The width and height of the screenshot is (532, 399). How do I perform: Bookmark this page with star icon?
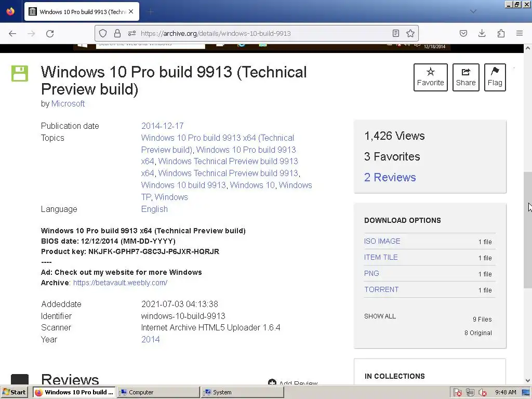click(410, 33)
